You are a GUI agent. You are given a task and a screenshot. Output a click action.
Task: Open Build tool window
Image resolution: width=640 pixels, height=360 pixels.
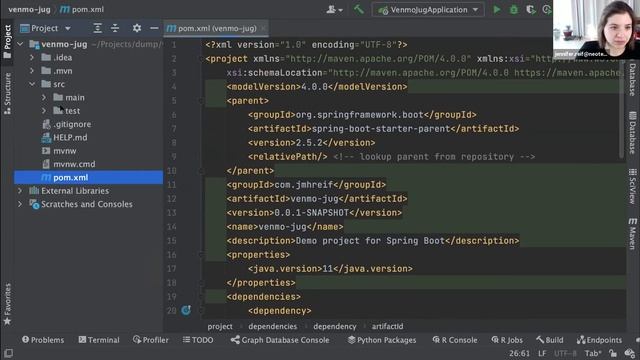pos(550,340)
